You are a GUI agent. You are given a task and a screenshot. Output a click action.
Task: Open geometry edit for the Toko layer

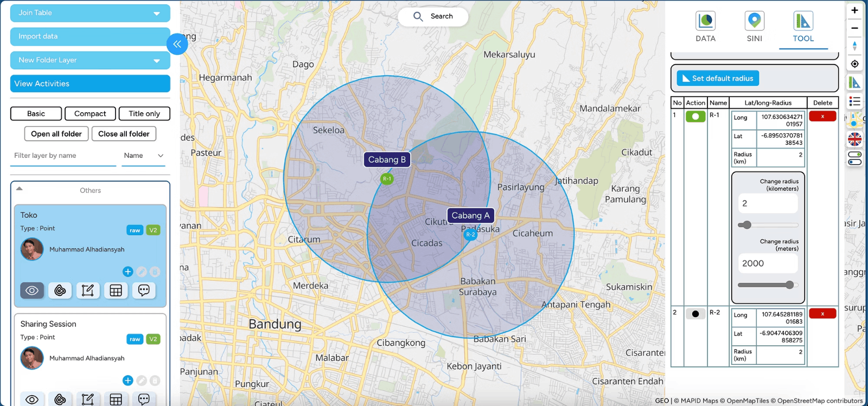coord(88,291)
